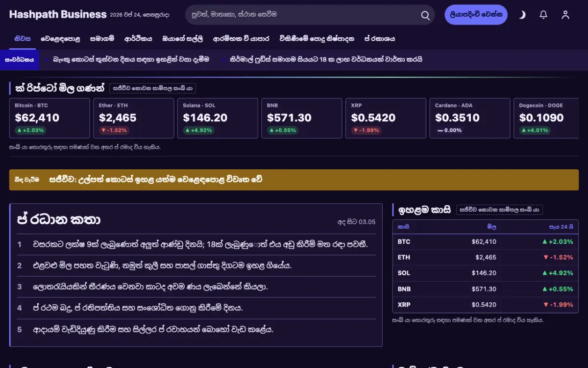This screenshot has height=368, width=588.
Task: Click the ලියාපදිංචි වෙන්න register button
Action: [476, 15]
